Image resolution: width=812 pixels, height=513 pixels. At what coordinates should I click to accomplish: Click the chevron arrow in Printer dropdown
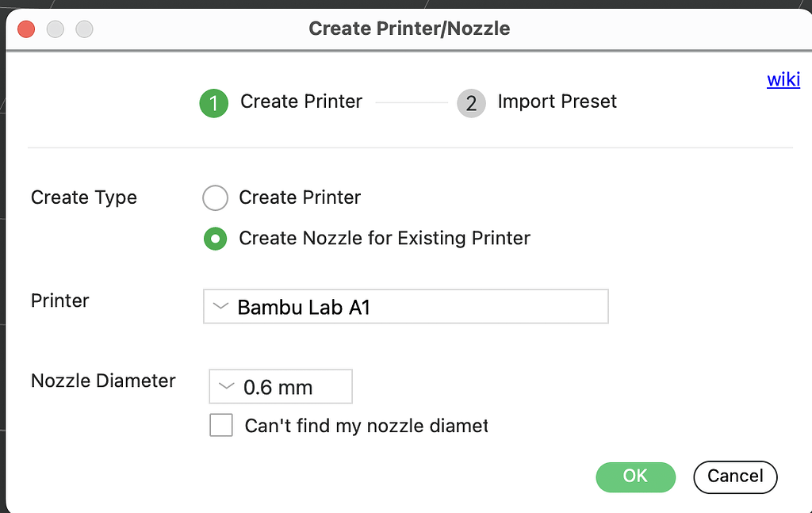click(x=221, y=306)
